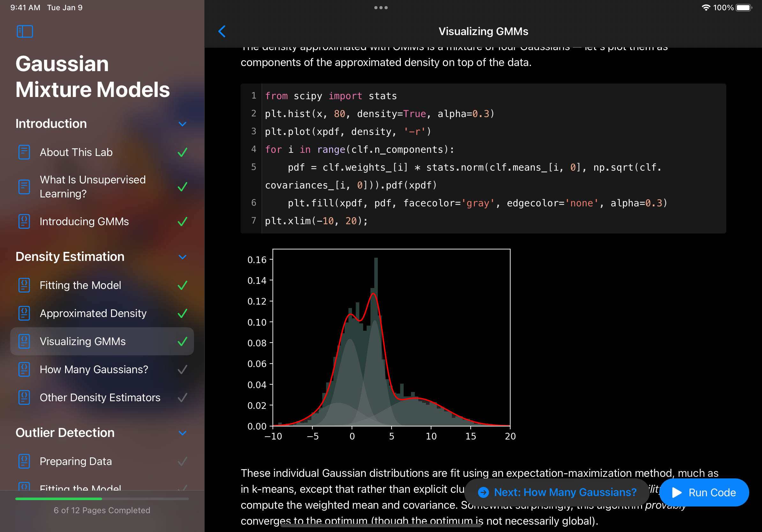Tap the blue back chevron
The image size is (762, 532).
pyautogui.click(x=222, y=32)
